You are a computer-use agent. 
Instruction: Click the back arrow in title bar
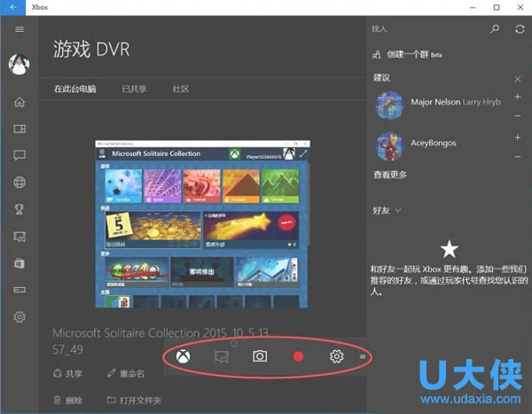point(13,7)
